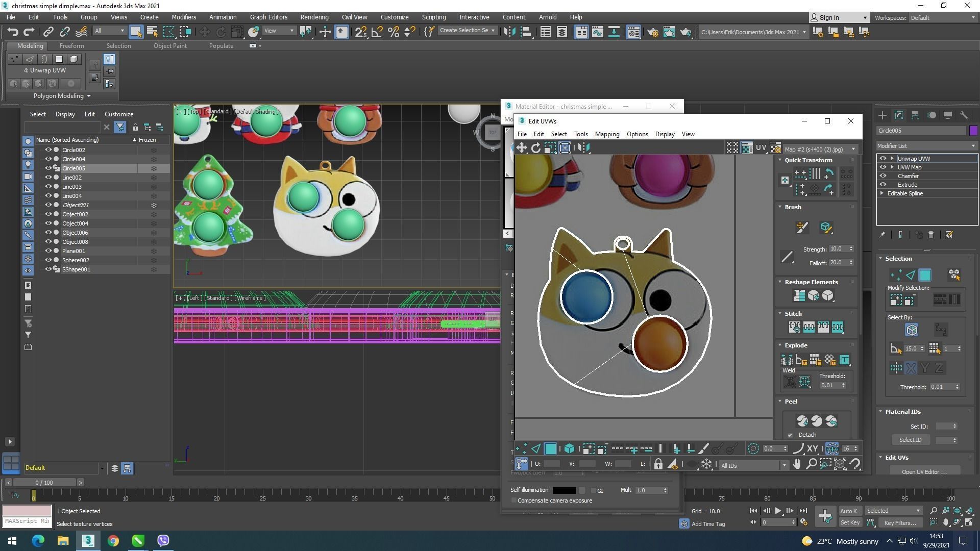Select the Rotate tool in Edit UVWs toolbar
The width and height of the screenshot is (980, 551).
pyautogui.click(x=535, y=148)
